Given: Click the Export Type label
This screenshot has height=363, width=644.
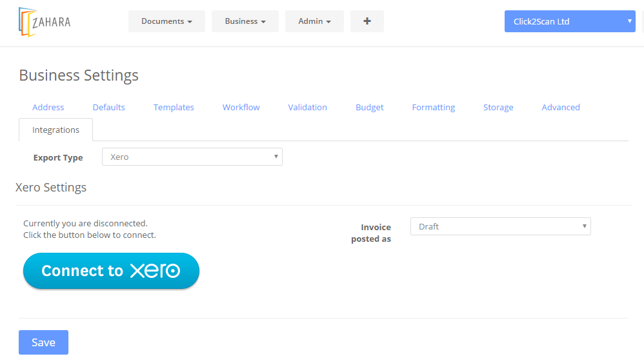Looking at the screenshot, I should pyautogui.click(x=58, y=157).
